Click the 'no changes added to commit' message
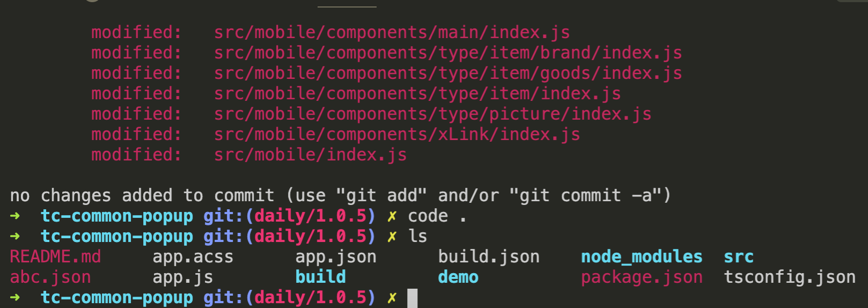This screenshot has width=868, height=308. [x=340, y=195]
